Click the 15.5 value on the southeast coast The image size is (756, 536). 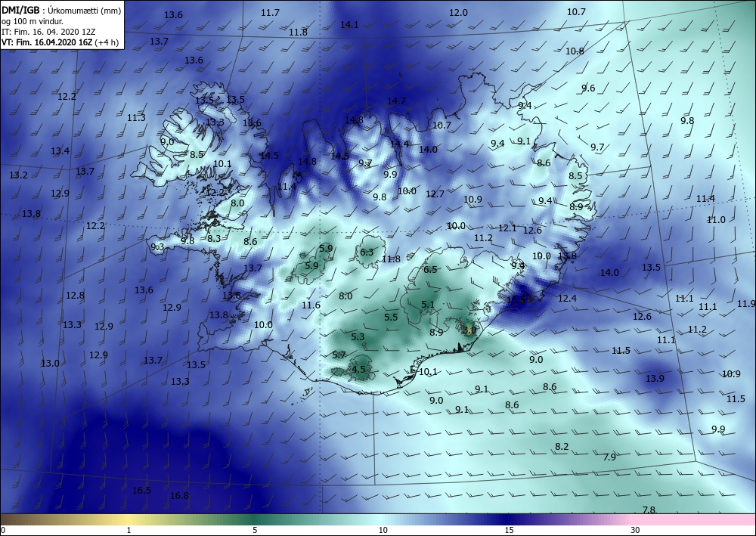pyautogui.click(x=516, y=299)
